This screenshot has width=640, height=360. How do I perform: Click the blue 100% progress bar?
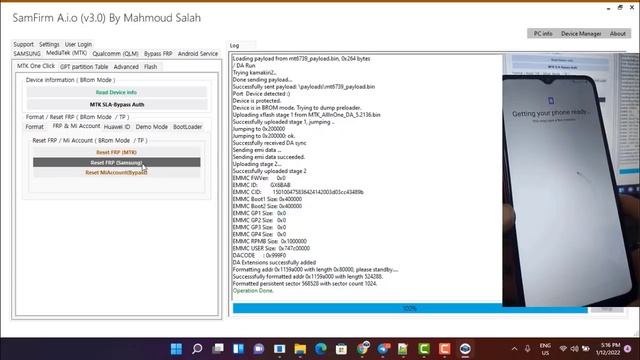pos(410,309)
